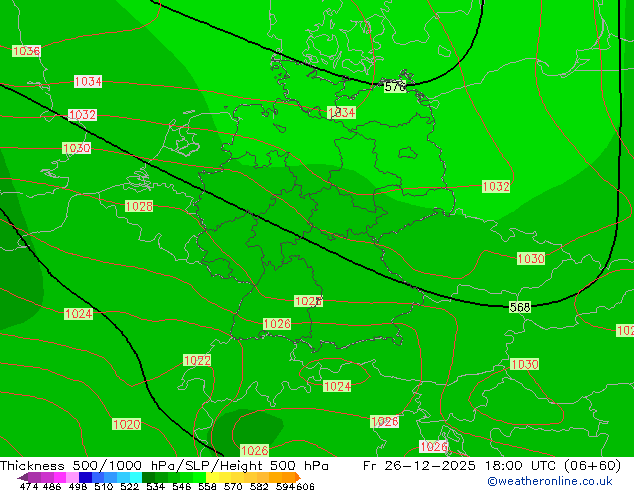Screen dimensions: 634x490
Task: Click the cyan swatch in the thickness legend
Action: point(136,477)
